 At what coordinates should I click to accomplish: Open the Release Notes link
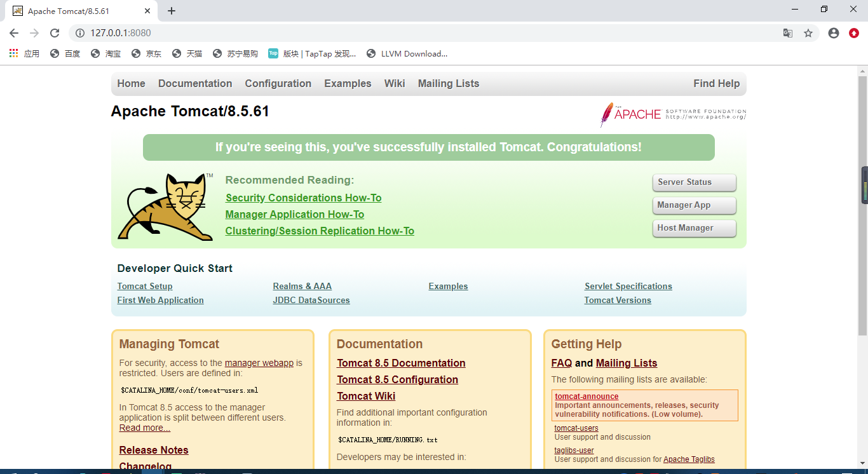pos(154,450)
